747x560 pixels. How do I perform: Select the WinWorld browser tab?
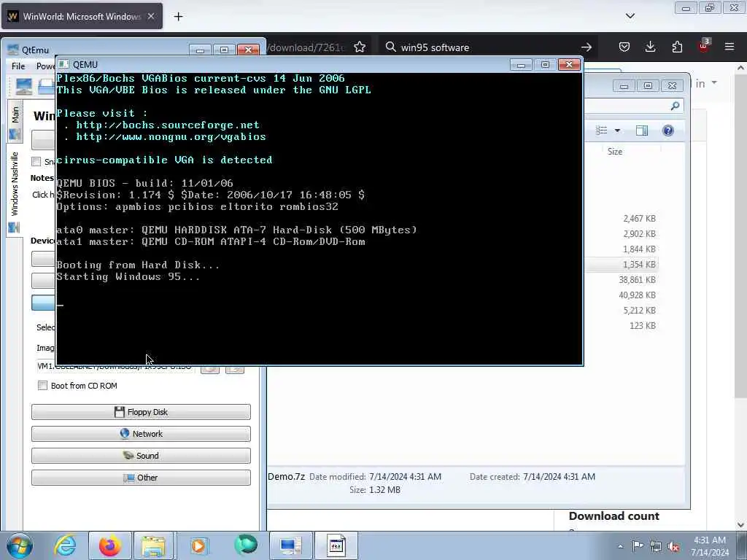82,16
